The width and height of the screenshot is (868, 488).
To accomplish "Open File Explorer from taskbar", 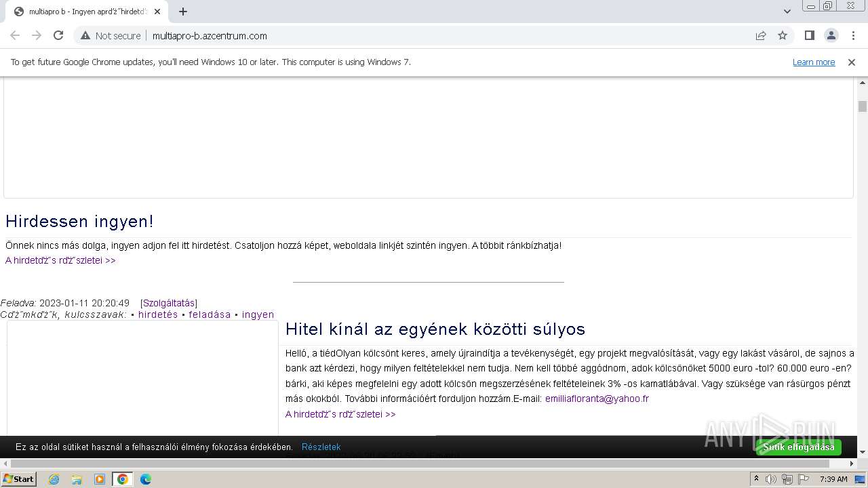I will point(77,479).
